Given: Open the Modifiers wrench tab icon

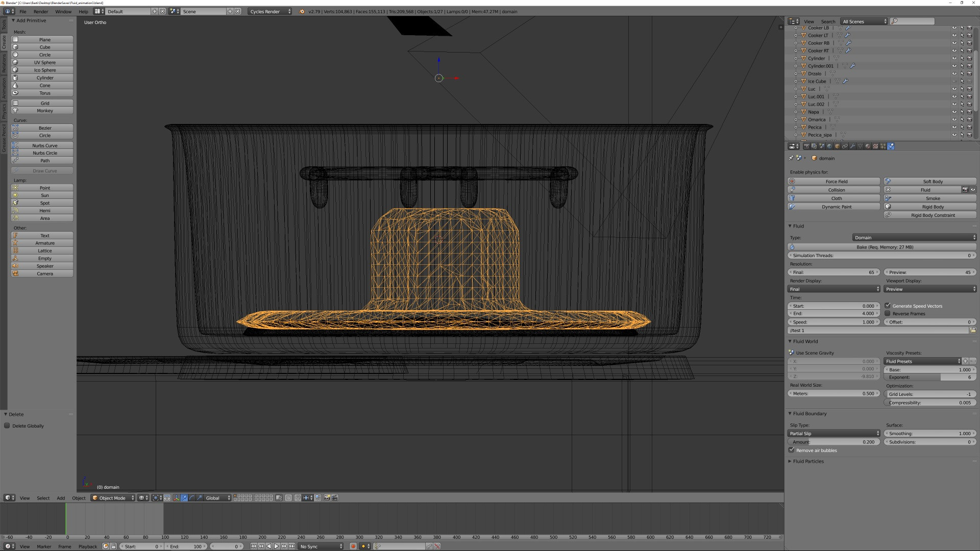Looking at the screenshot, I should point(852,146).
